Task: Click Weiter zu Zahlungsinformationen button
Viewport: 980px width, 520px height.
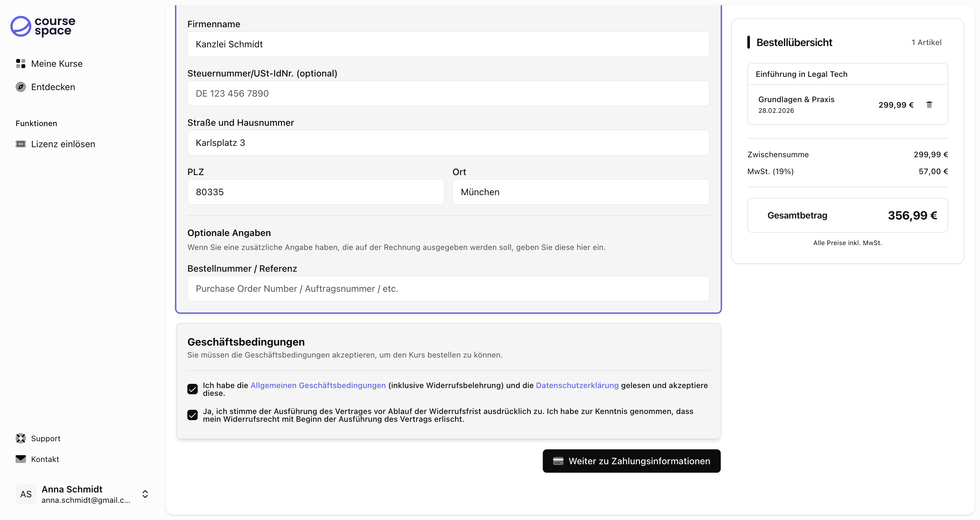Action: coord(631,461)
